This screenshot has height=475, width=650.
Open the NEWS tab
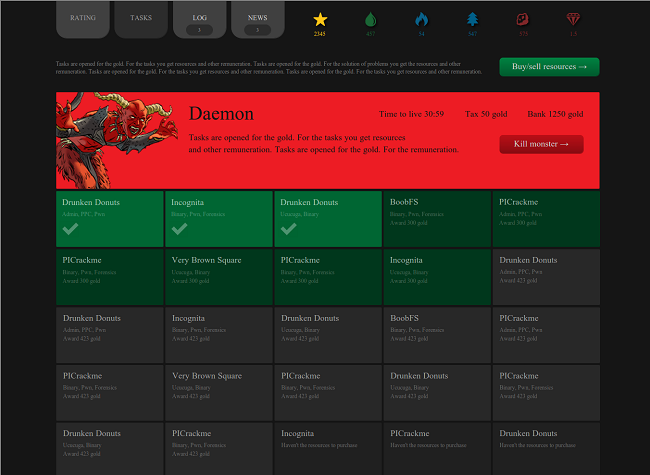coord(257,19)
